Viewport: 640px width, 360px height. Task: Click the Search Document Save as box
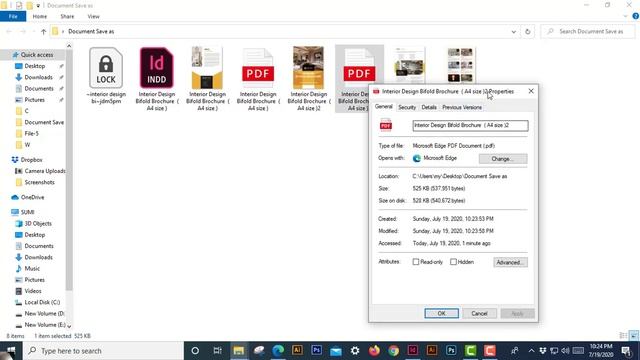coord(588,31)
